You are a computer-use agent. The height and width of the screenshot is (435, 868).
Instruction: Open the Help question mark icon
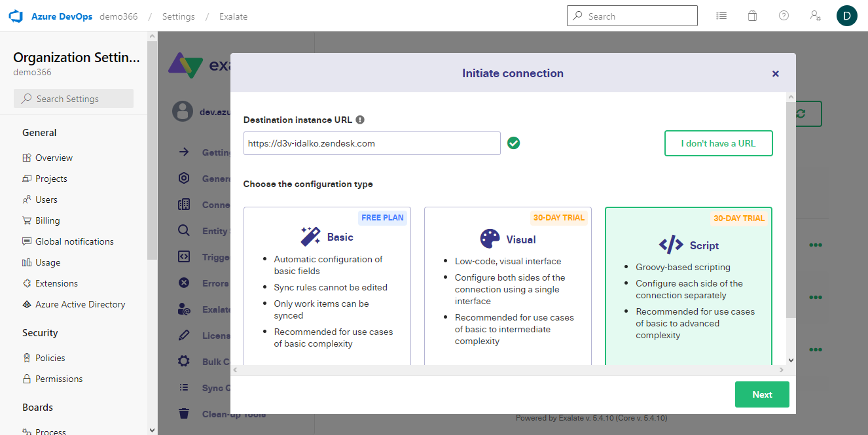(x=784, y=16)
